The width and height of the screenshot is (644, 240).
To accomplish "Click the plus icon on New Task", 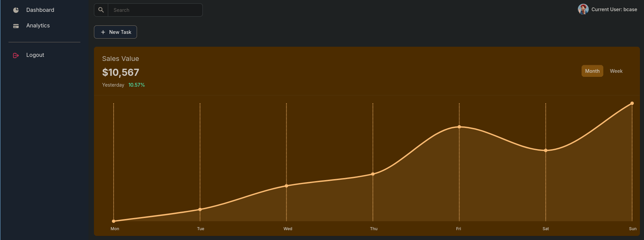I will coord(103,32).
